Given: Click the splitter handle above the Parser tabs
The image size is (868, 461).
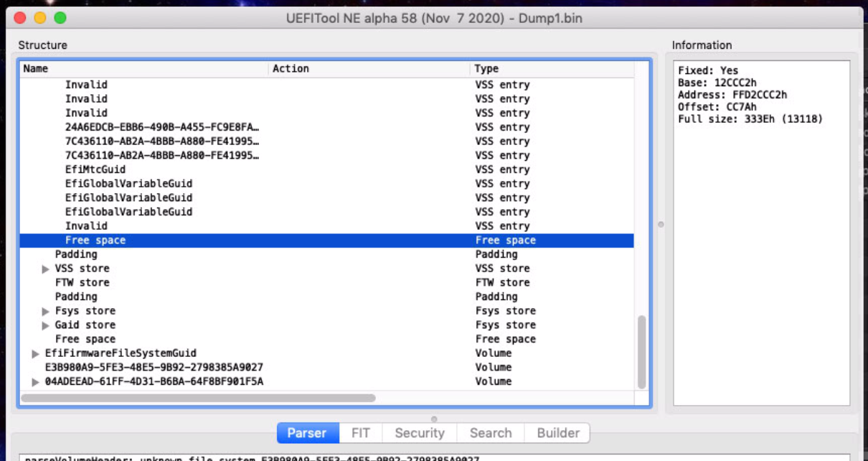Looking at the screenshot, I should tap(434, 418).
